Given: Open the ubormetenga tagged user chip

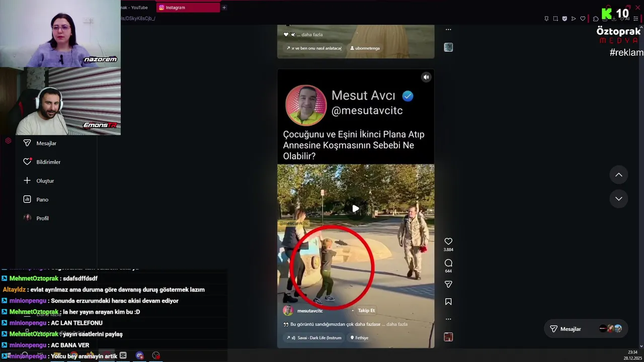Looking at the screenshot, I should pos(365,48).
